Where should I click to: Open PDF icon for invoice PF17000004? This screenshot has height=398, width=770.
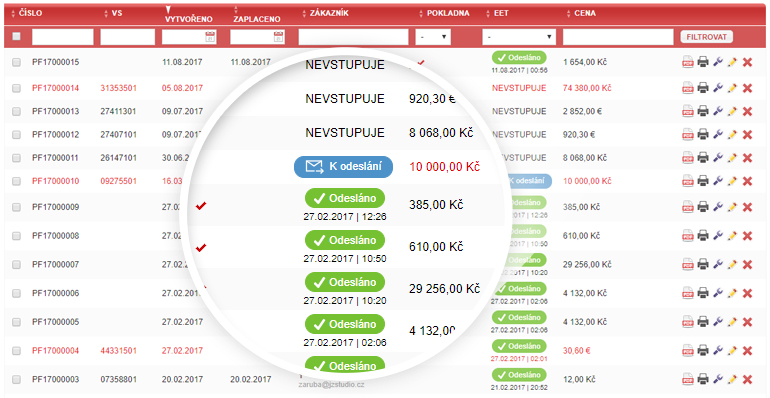pos(688,351)
